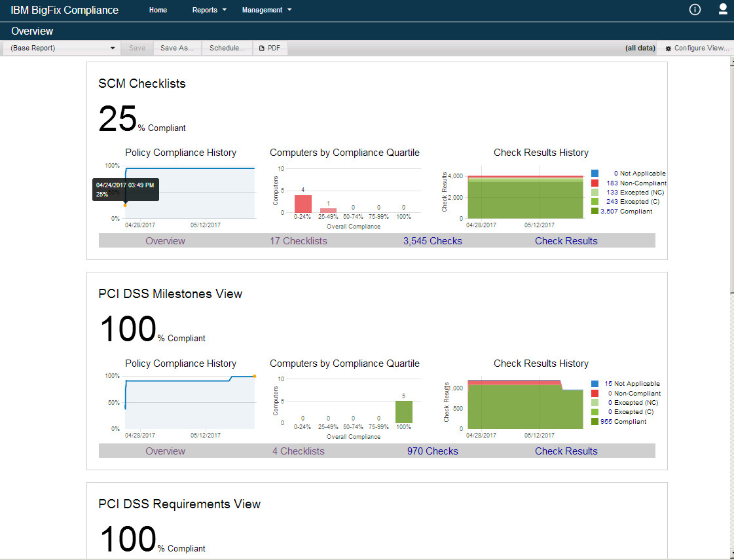
Task: Open Check Results in SCM Checklists section
Action: 566,240
